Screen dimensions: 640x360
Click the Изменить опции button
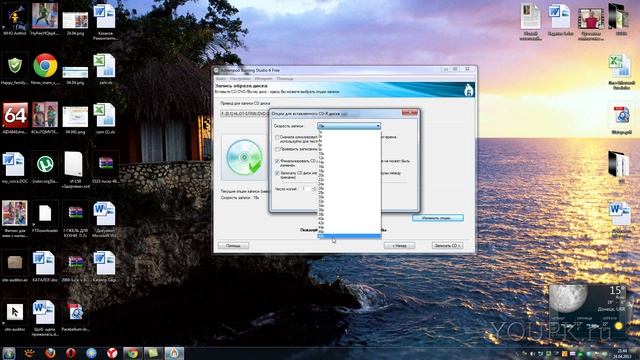(438, 218)
